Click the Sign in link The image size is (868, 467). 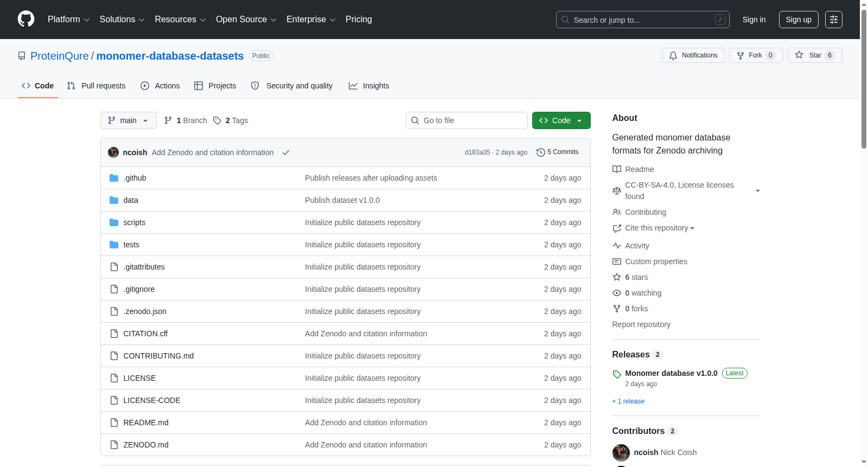point(754,20)
